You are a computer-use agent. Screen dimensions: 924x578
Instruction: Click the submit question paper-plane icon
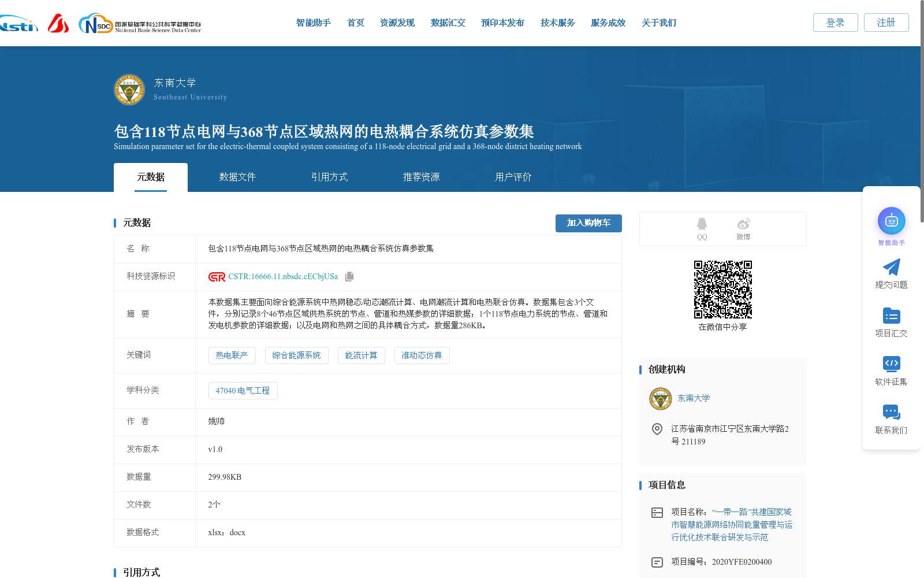(892, 267)
